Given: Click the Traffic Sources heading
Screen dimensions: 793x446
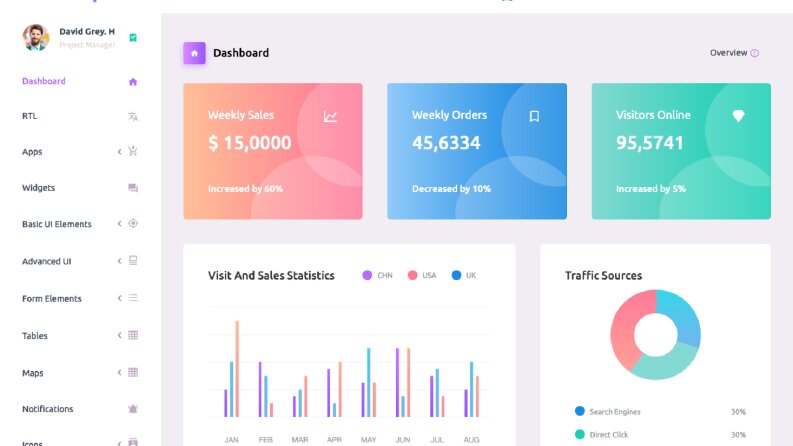Looking at the screenshot, I should [x=603, y=276].
